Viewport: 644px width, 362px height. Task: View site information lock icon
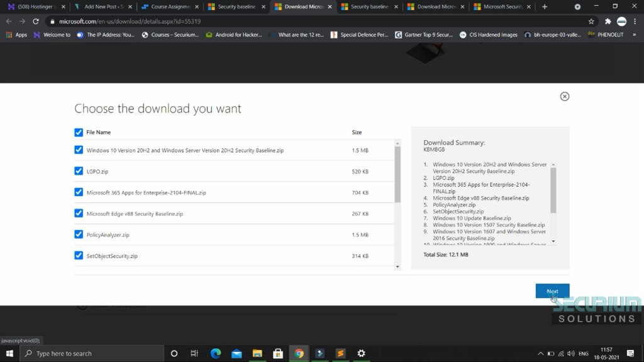pos(52,21)
